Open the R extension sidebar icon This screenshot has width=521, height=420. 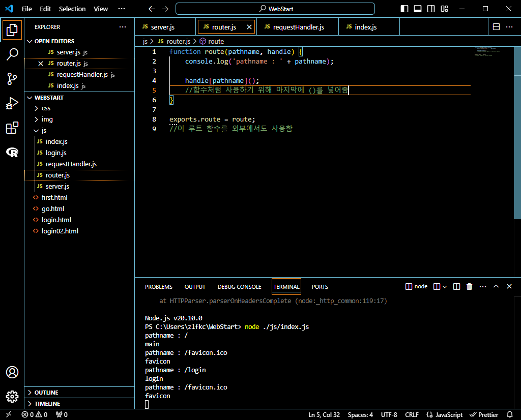(12, 153)
